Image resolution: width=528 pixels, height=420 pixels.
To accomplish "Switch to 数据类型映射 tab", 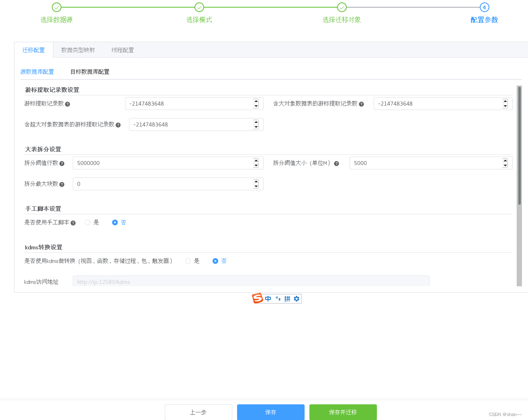I will [x=78, y=50].
